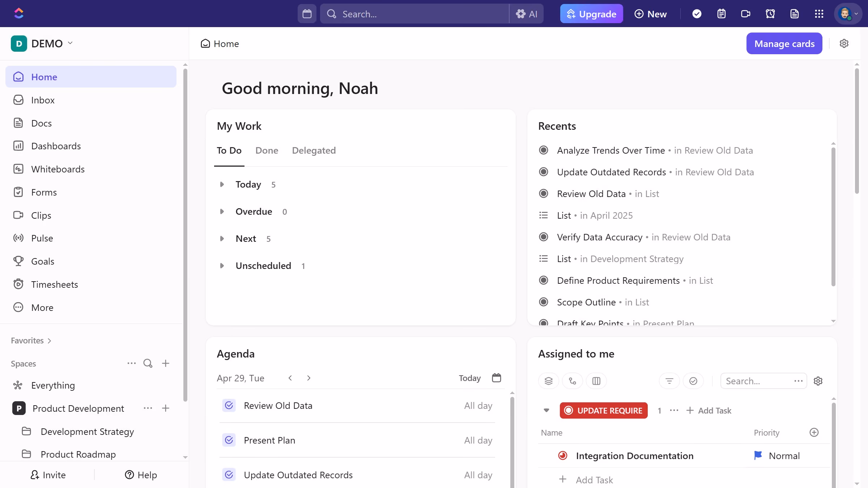The height and width of the screenshot is (488, 868).
Task: Open the checkmark tasks icon in top bar
Action: 697,14
